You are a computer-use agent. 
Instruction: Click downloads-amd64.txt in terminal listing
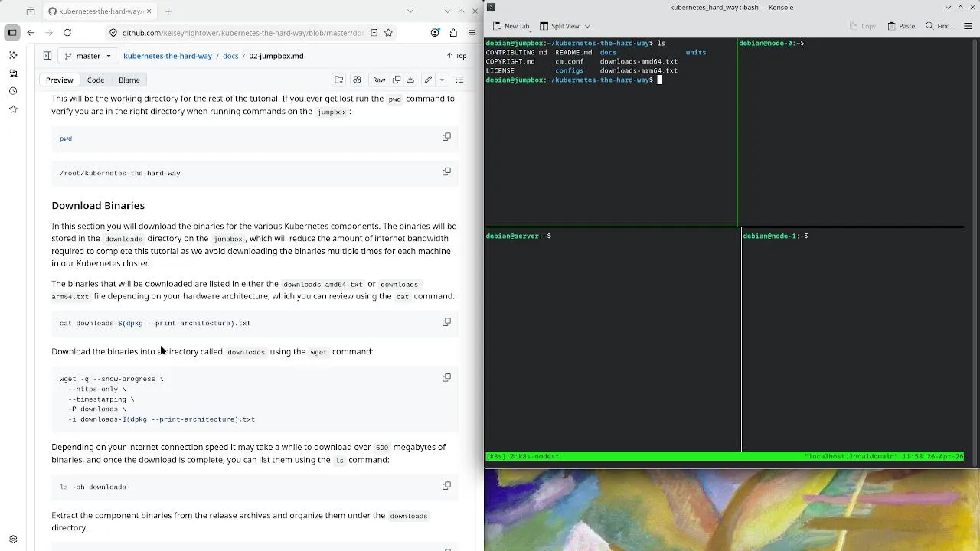(639, 61)
